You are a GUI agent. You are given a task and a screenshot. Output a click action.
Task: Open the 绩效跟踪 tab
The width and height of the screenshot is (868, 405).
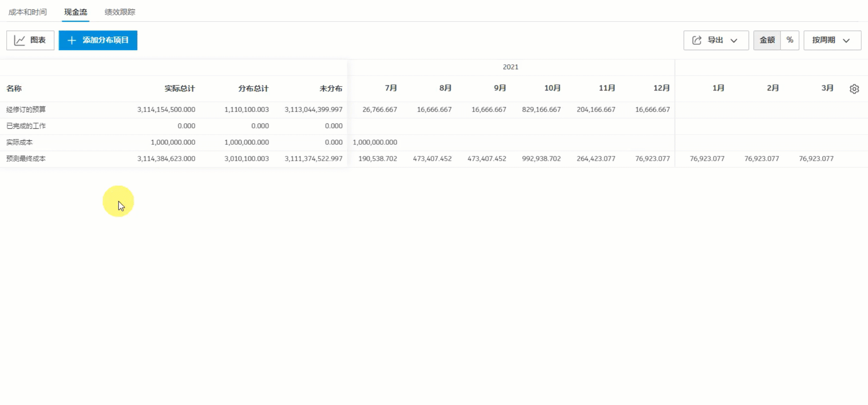pyautogui.click(x=120, y=12)
